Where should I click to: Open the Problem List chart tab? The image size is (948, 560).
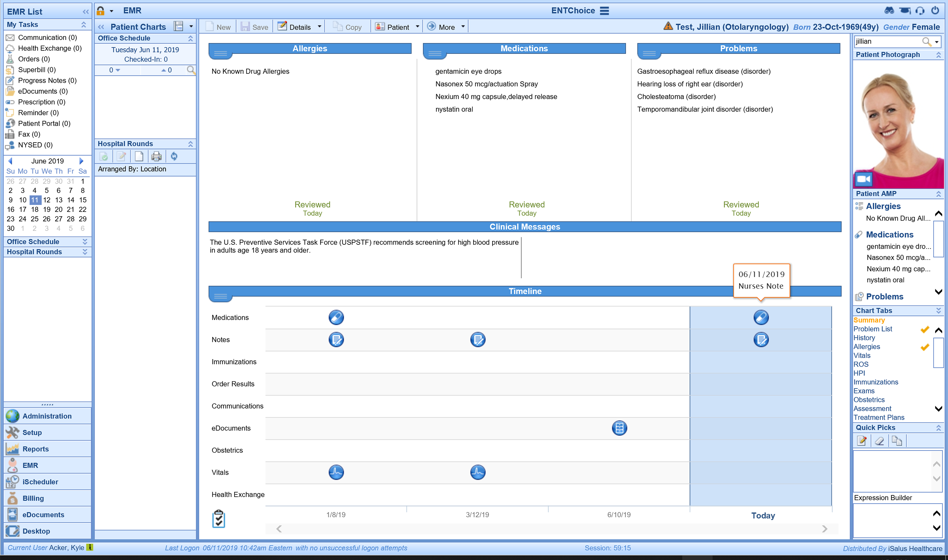click(x=872, y=329)
